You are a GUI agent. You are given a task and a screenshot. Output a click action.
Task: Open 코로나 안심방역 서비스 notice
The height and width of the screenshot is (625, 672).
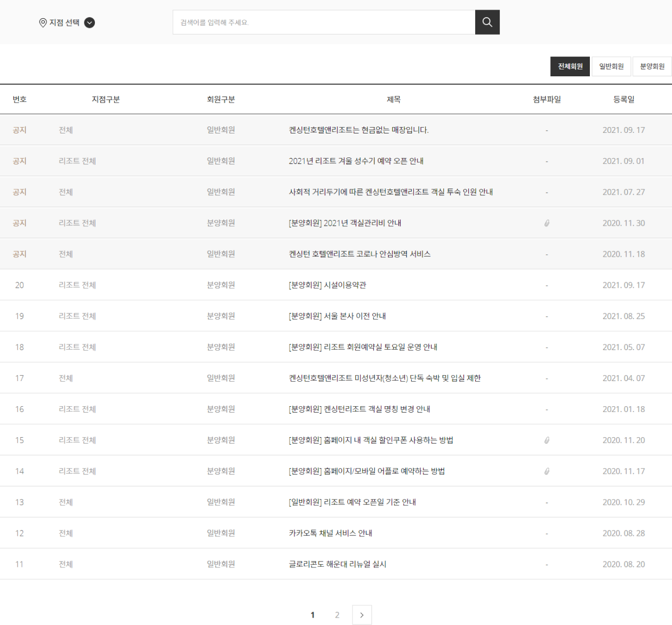[359, 254]
